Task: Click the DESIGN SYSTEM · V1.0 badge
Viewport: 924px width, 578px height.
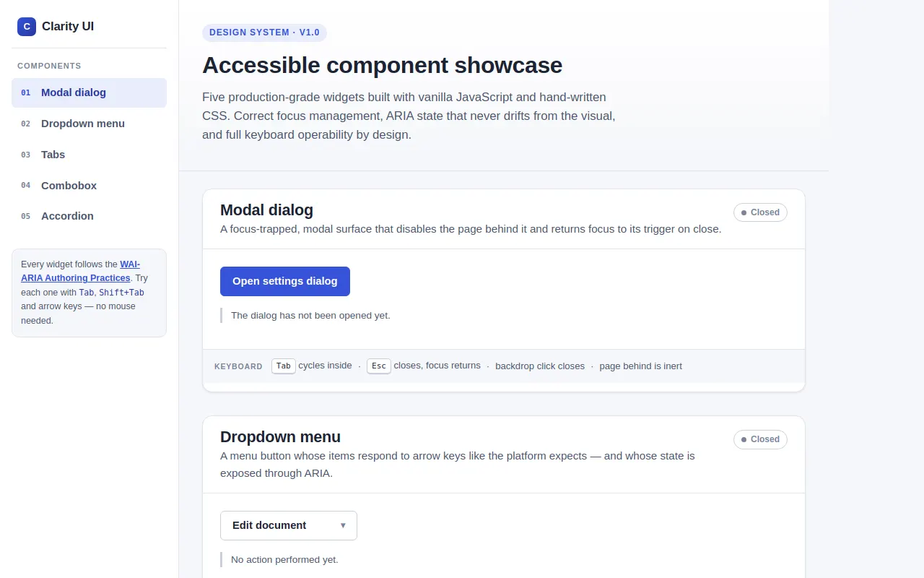Action: click(264, 33)
